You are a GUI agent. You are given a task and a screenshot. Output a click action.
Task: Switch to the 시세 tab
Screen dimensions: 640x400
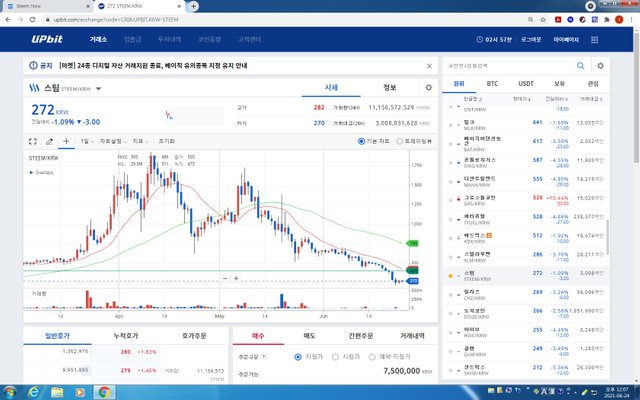click(x=331, y=87)
